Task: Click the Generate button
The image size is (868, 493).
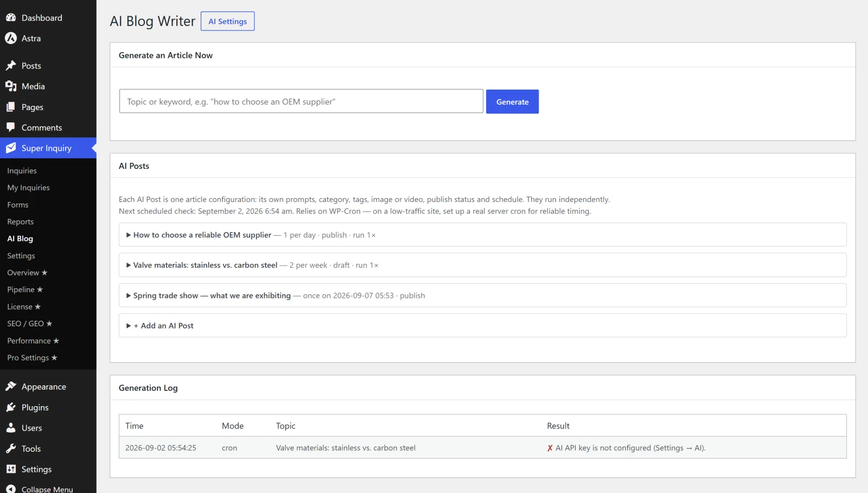Action: (x=512, y=102)
